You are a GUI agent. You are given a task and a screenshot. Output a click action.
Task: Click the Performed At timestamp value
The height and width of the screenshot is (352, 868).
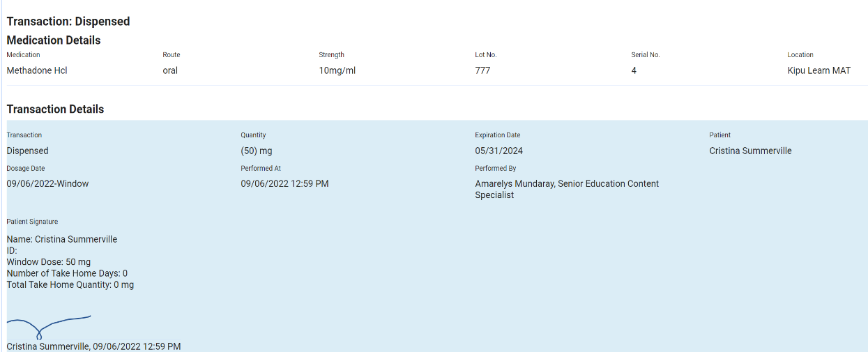(x=284, y=184)
